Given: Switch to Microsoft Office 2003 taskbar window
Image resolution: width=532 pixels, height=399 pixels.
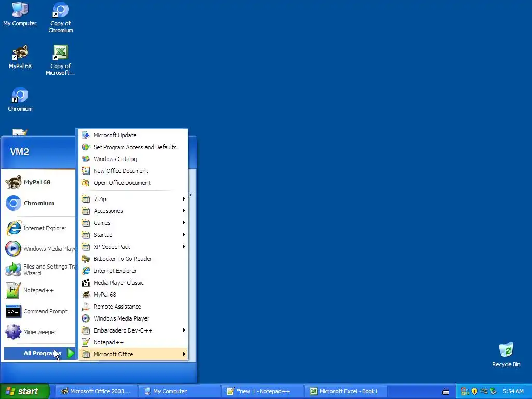Looking at the screenshot, I should 96,392.
